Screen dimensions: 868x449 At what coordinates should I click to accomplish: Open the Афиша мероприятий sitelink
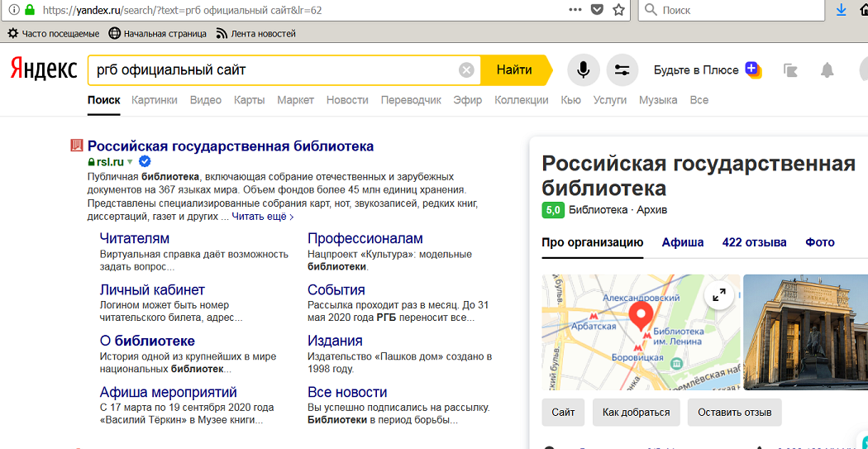click(169, 392)
